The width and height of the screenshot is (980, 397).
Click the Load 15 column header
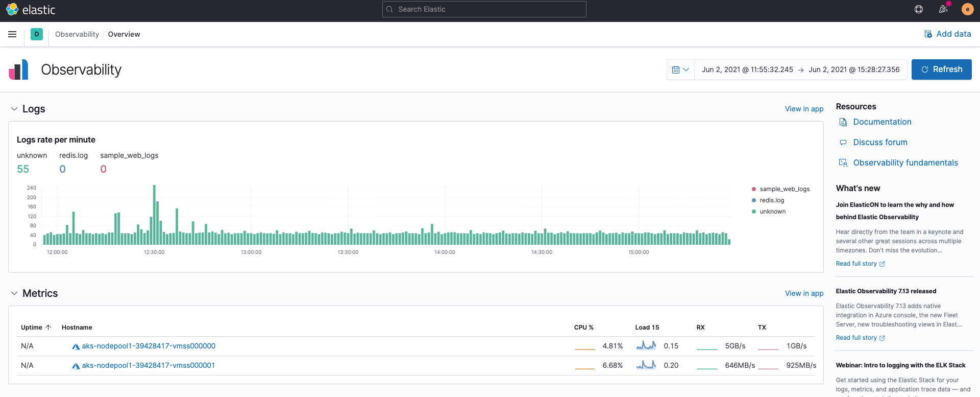click(x=647, y=328)
